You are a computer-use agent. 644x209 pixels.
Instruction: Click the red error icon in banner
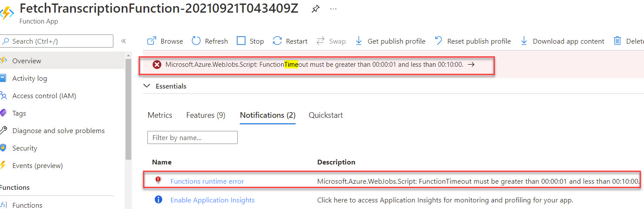(157, 65)
